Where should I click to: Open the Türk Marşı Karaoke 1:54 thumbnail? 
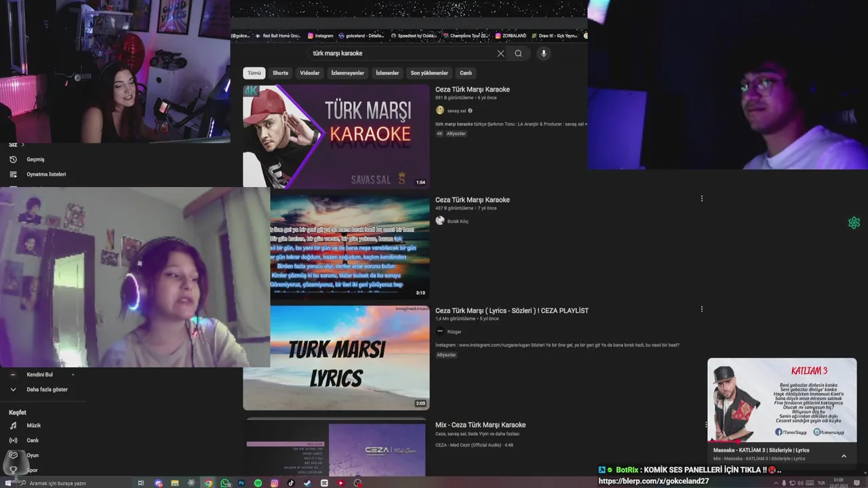[x=336, y=136]
